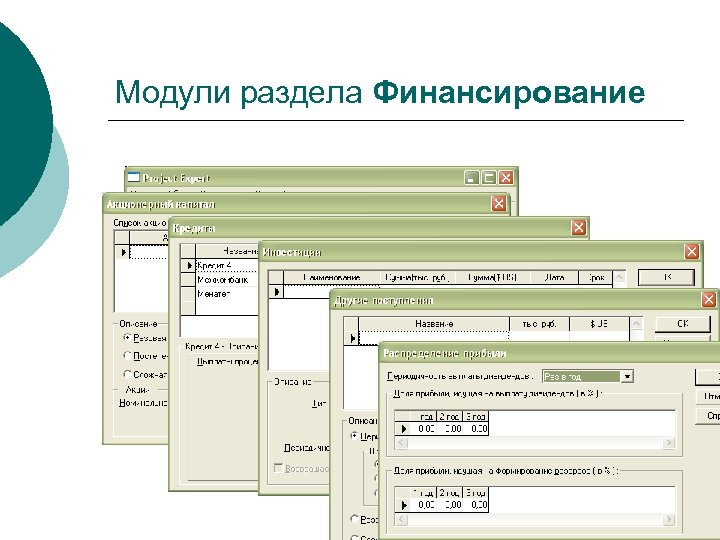Screen dimensions: 720x540
Task: Click the Project Expert title bar icon
Action: tap(133, 178)
